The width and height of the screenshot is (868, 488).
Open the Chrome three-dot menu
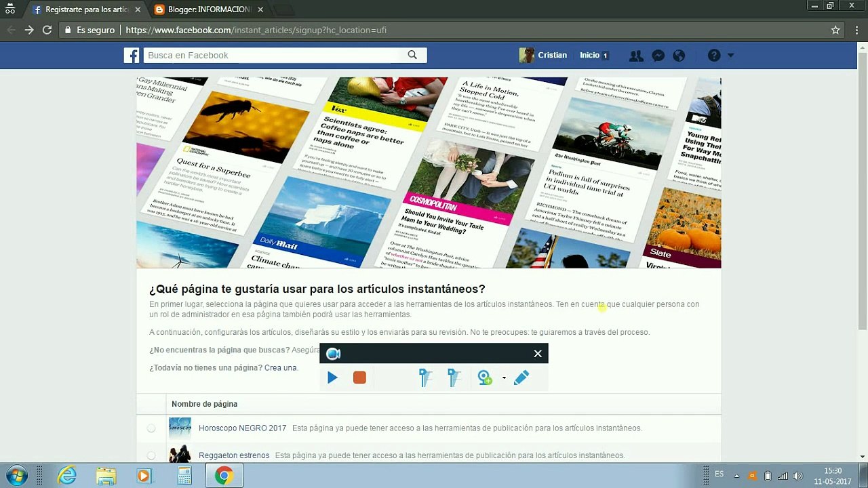point(856,30)
